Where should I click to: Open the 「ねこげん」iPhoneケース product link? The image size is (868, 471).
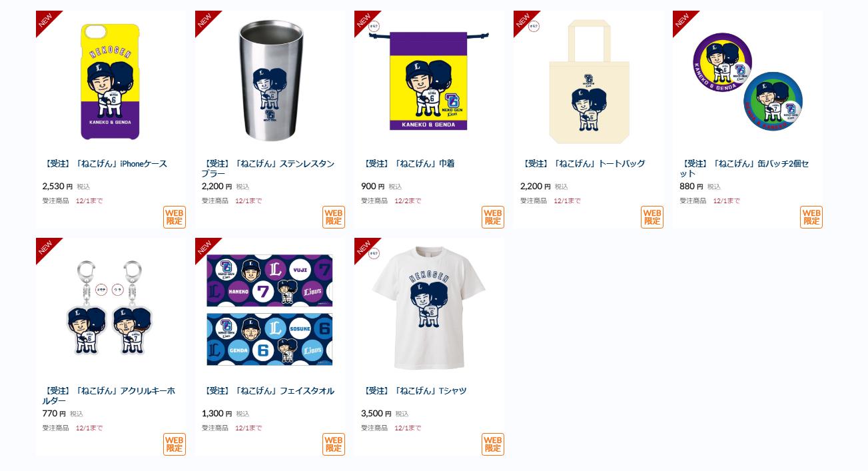click(x=105, y=163)
